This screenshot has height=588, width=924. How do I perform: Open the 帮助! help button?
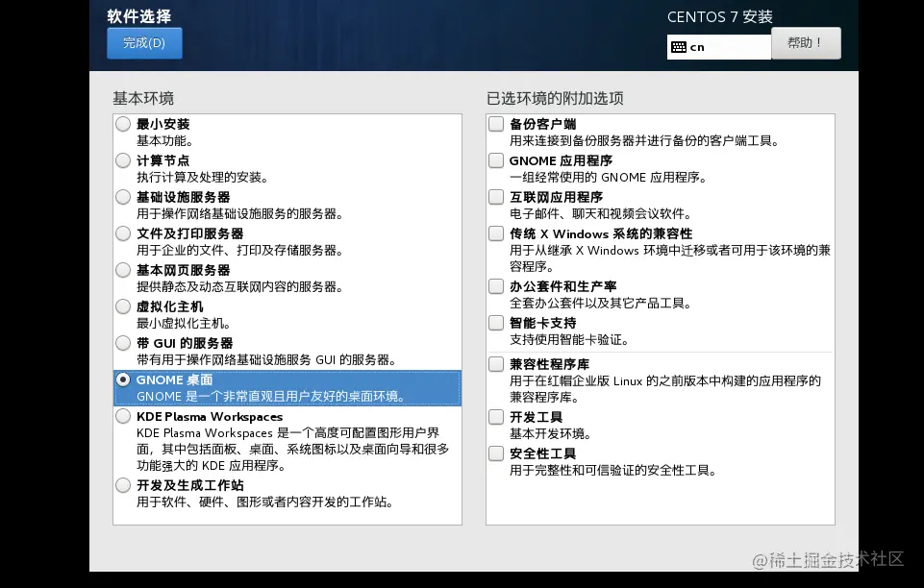pyautogui.click(x=806, y=43)
